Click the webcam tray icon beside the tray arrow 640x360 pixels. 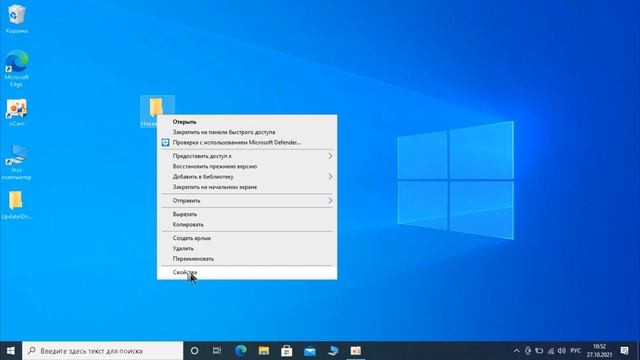point(528,351)
